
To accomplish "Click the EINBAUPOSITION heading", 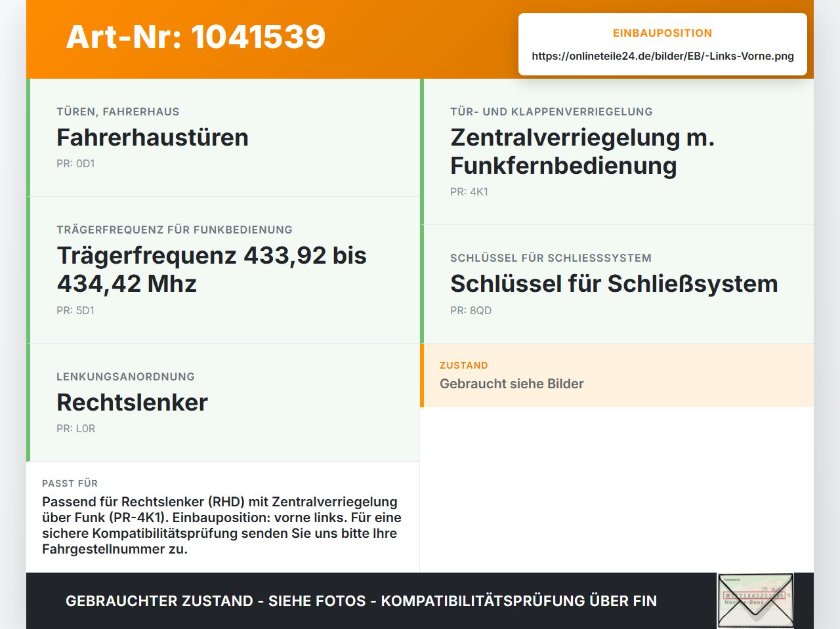I will pos(663,33).
